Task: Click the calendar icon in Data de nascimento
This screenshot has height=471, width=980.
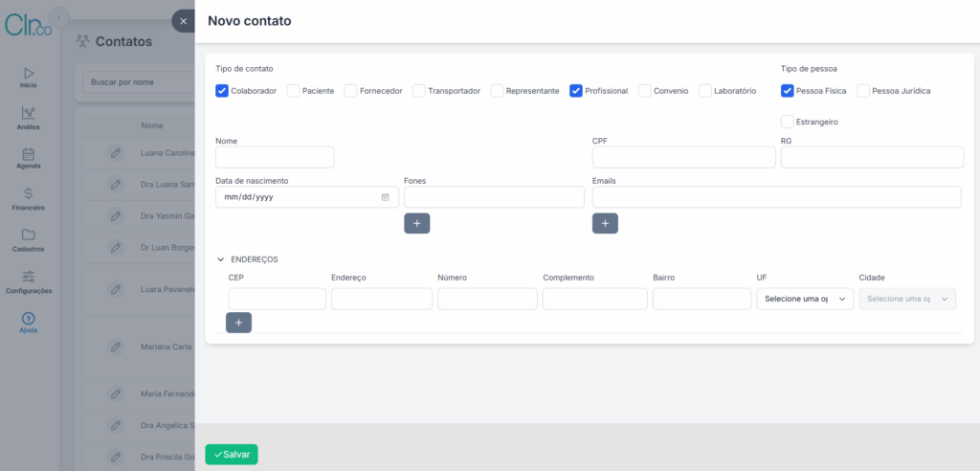Action: click(386, 197)
